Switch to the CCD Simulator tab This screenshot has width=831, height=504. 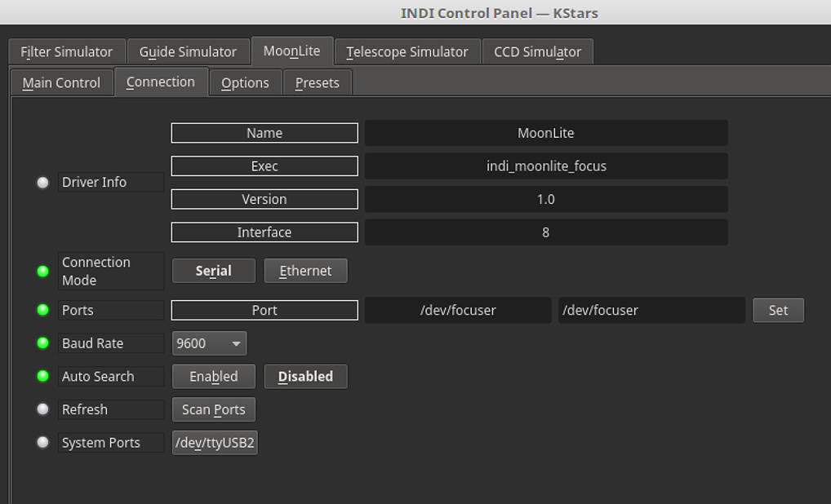(537, 51)
